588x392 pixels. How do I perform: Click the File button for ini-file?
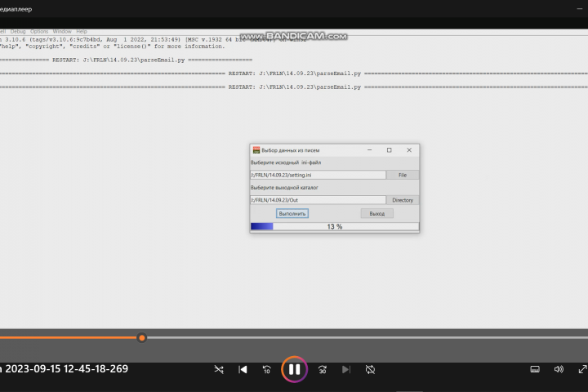tap(403, 175)
